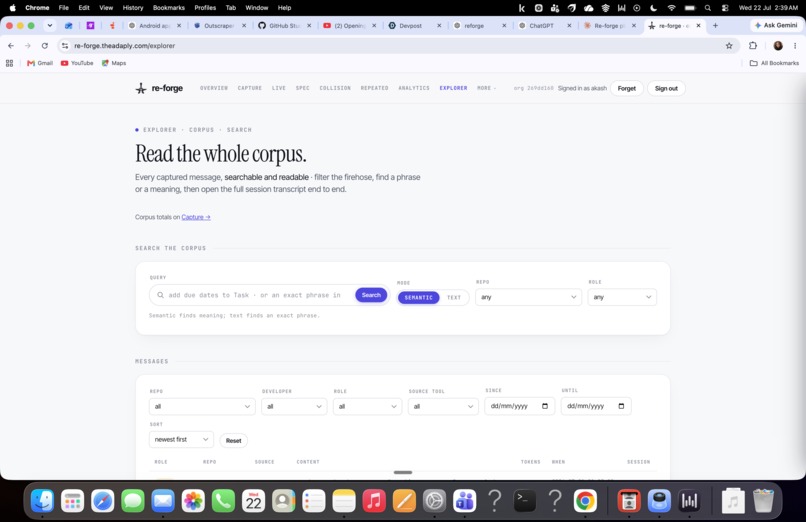The width and height of the screenshot is (806, 522).
Task: Open Messages from the dock
Action: click(x=133, y=501)
